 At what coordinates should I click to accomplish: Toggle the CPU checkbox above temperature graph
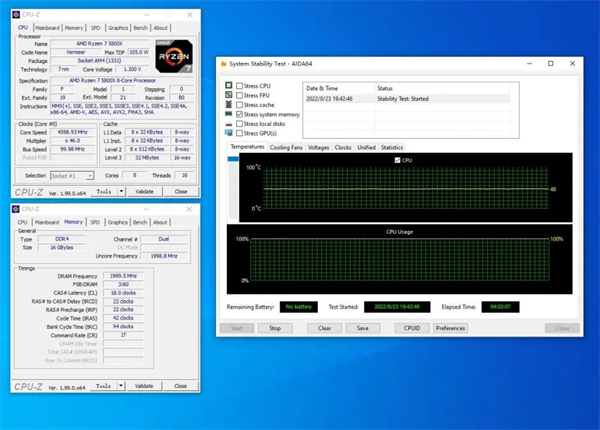click(398, 160)
